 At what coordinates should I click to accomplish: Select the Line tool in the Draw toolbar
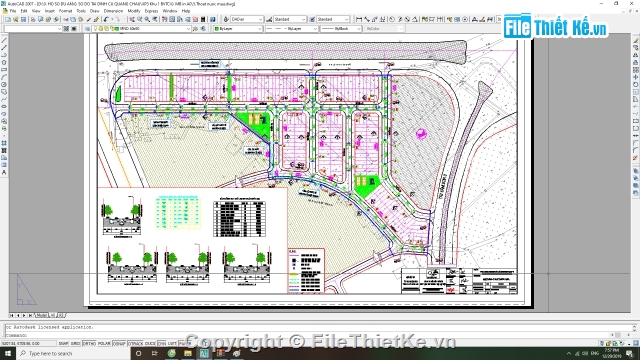point(4,40)
